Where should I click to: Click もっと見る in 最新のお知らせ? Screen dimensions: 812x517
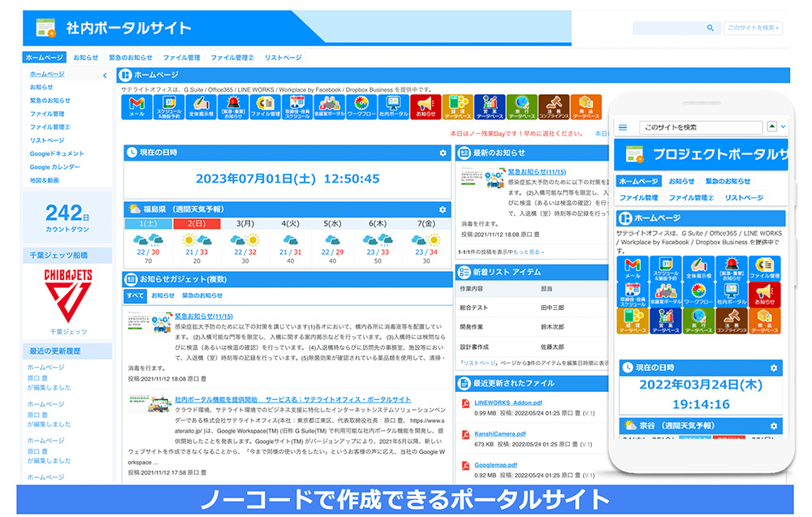click(529, 252)
